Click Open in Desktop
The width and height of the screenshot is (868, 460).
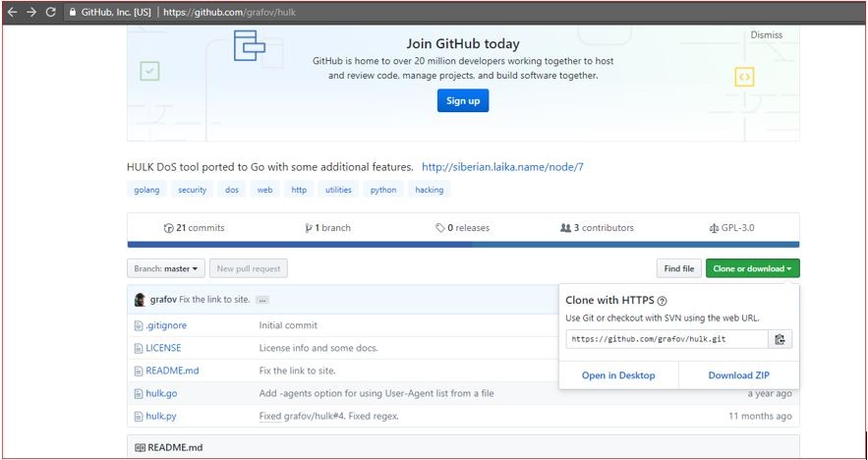click(x=618, y=375)
